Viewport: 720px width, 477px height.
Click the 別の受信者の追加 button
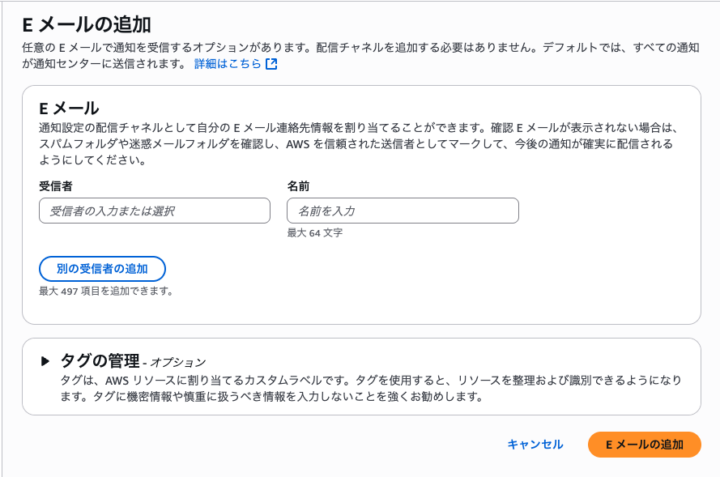click(102, 269)
